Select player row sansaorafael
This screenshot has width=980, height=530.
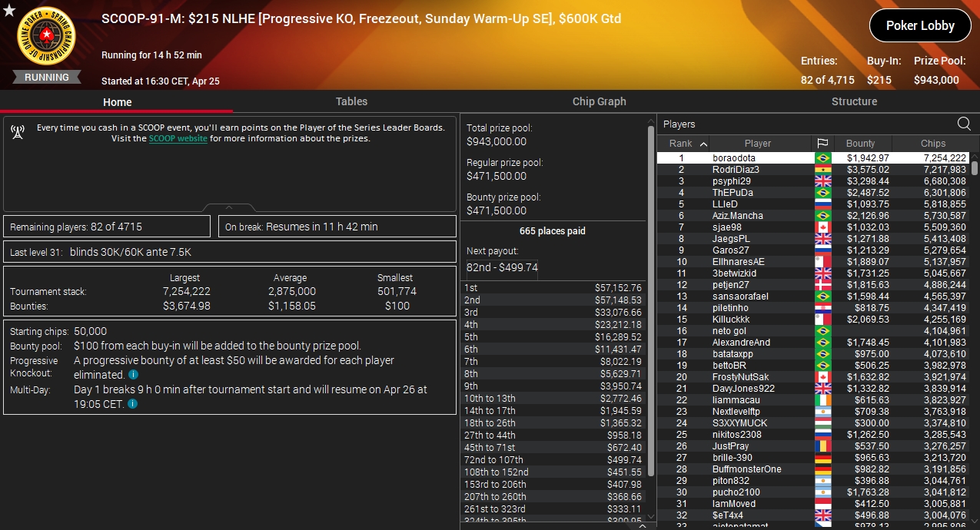pos(813,296)
